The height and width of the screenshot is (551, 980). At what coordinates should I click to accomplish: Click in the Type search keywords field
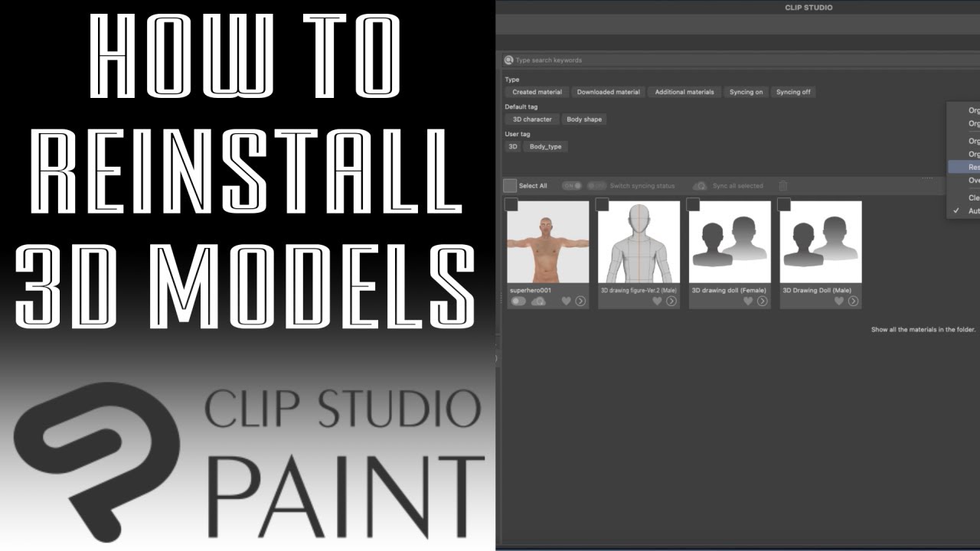click(739, 60)
